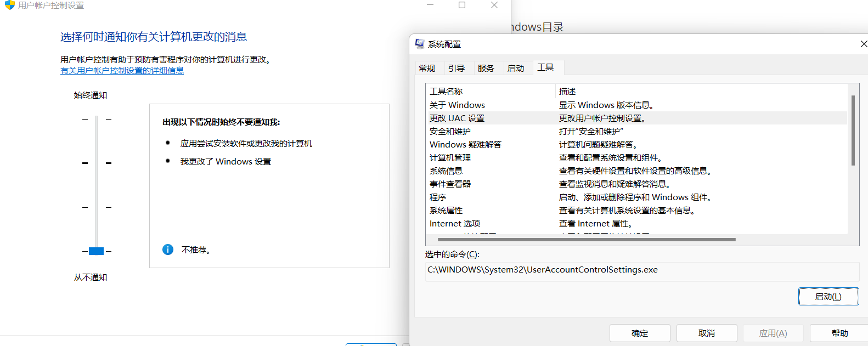Click the tools list vertical scrollbar

coord(853,131)
